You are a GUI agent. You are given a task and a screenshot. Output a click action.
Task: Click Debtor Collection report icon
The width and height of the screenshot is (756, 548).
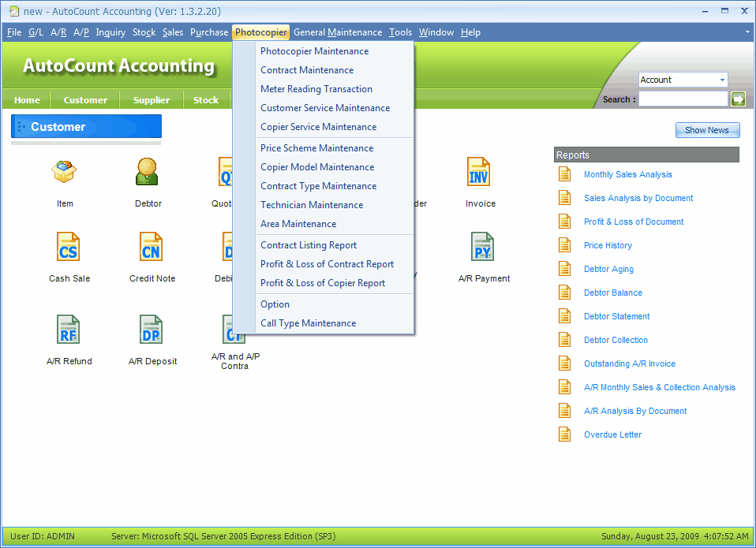pyautogui.click(x=564, y=340)
